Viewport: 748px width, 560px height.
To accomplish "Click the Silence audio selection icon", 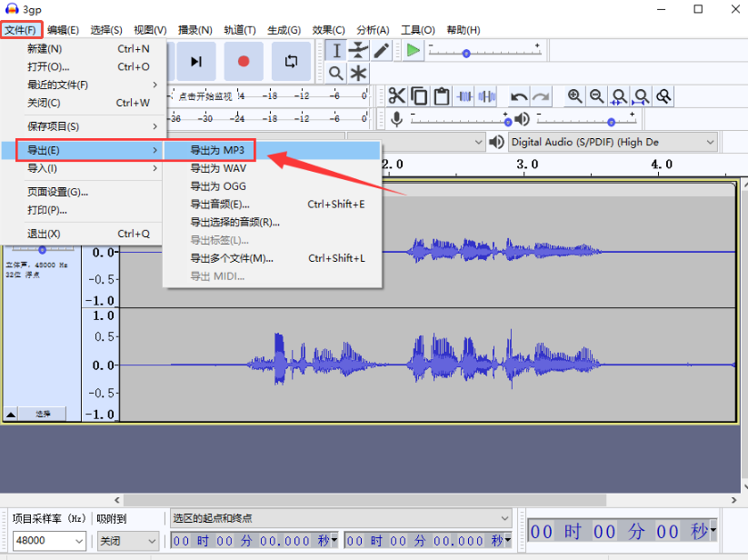I will [487, 96].
